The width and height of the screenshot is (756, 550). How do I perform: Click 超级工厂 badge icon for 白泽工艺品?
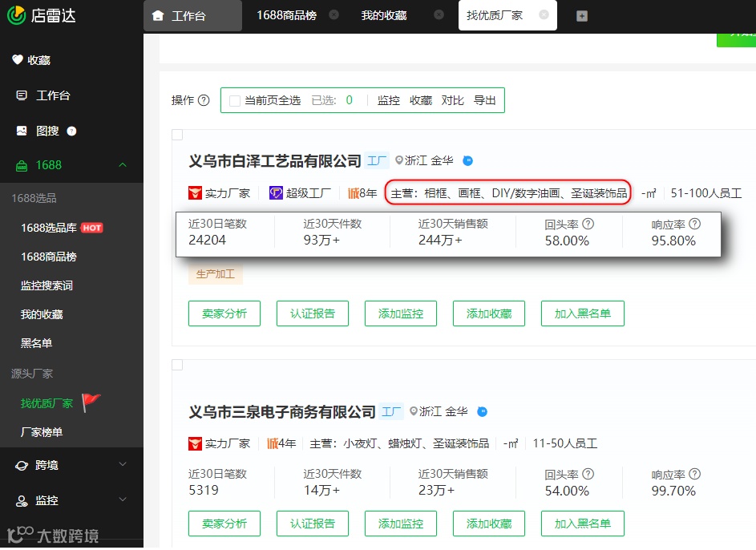[x=276, y=193]
